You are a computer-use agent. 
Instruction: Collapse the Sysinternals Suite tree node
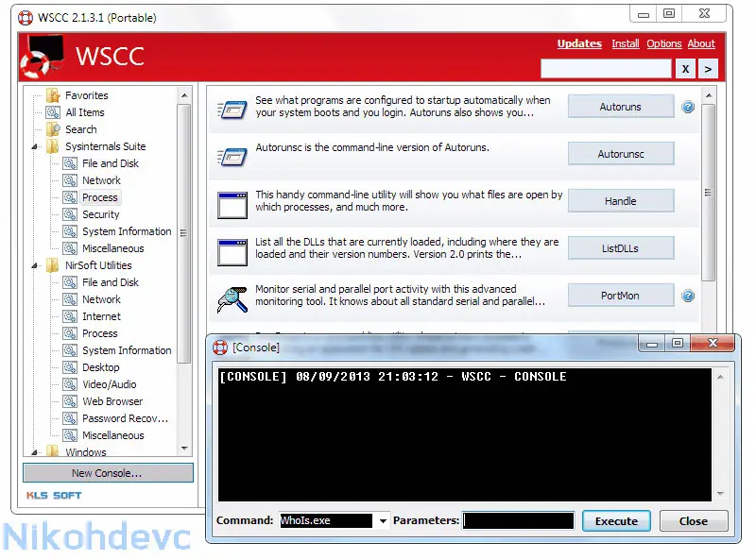[x=35, y=146]
